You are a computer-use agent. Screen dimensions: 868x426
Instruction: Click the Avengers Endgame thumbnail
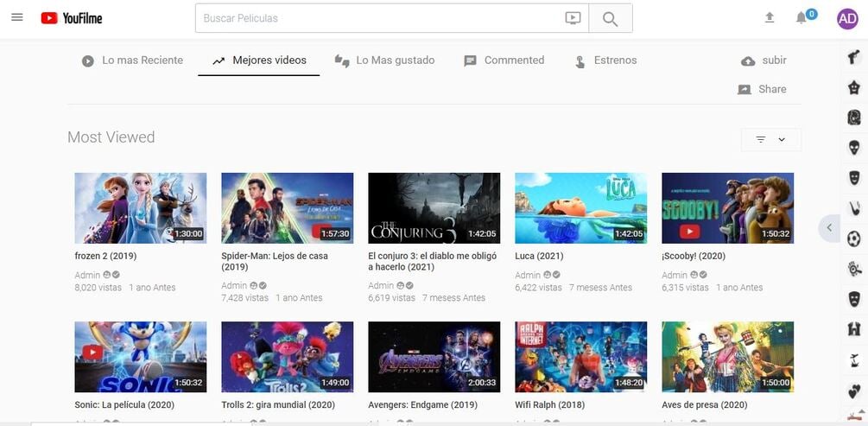(434, 358)
